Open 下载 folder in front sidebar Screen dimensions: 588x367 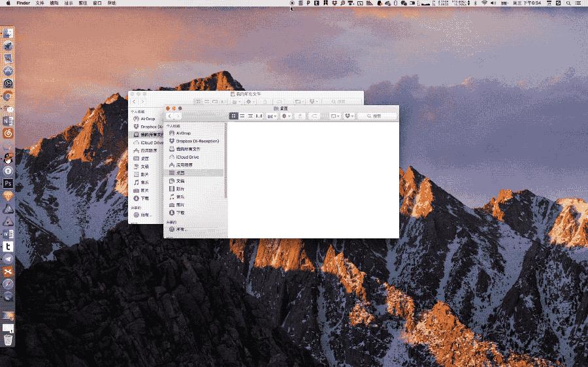pyautogui.click(x=180, y=213)
